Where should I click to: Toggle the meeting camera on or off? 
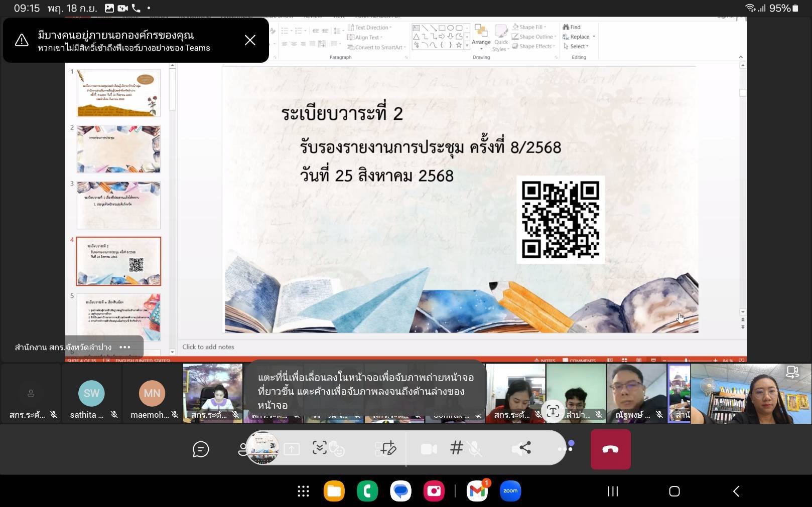click(429, 449)
